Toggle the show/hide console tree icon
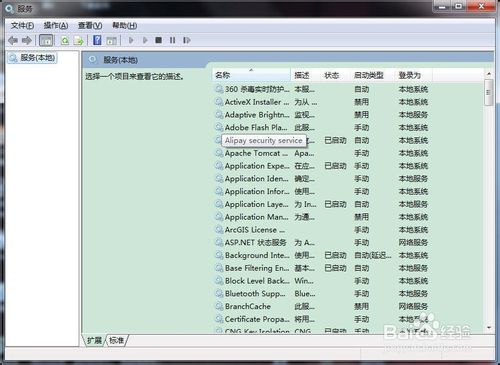Viewport: 500px width, 365px height. click(x=46, y=41)
